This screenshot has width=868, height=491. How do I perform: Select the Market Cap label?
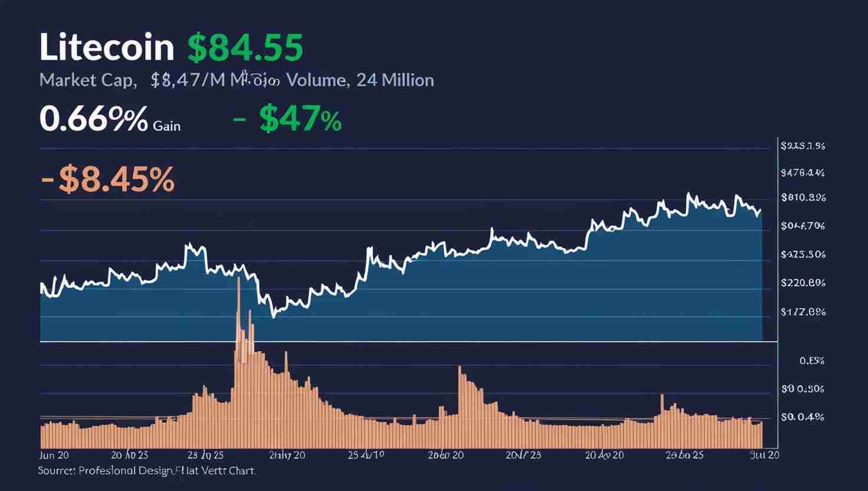[x=87, y=80]
